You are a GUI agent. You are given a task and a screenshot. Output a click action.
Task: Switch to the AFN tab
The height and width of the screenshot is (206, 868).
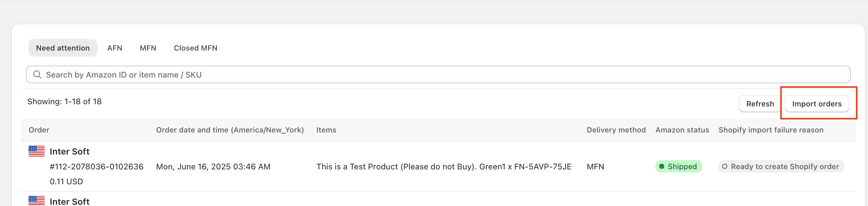(114, 48)
